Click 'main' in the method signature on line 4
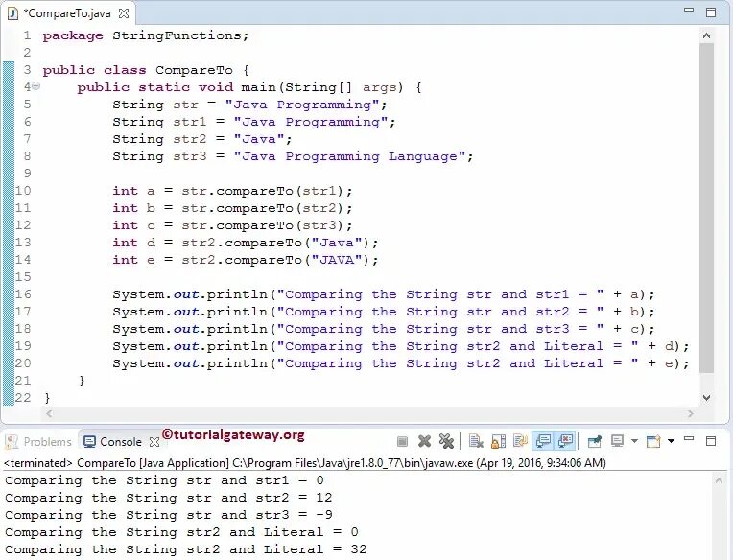The height and width of the screenshot is (560, 733). tap(258, 87)
